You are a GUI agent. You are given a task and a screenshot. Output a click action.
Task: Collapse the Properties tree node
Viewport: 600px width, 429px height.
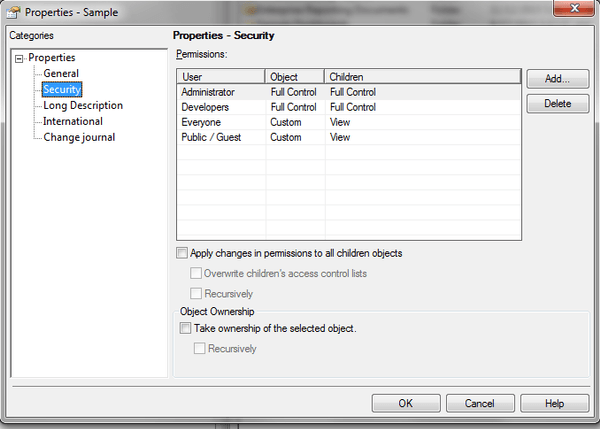[19, 59]
